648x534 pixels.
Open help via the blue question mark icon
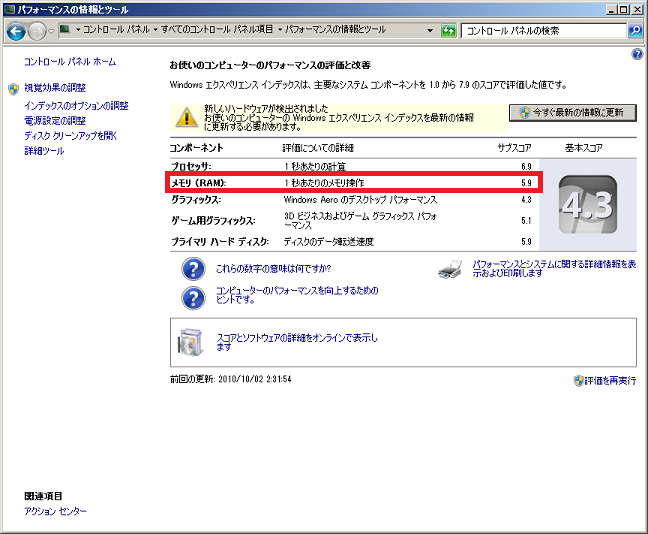pos(637,54)
